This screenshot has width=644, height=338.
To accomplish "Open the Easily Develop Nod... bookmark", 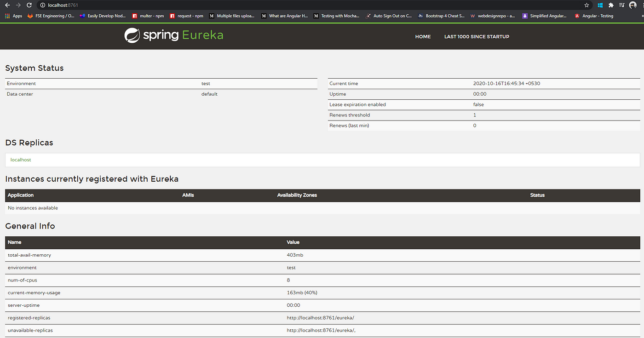I will [103, 16].
